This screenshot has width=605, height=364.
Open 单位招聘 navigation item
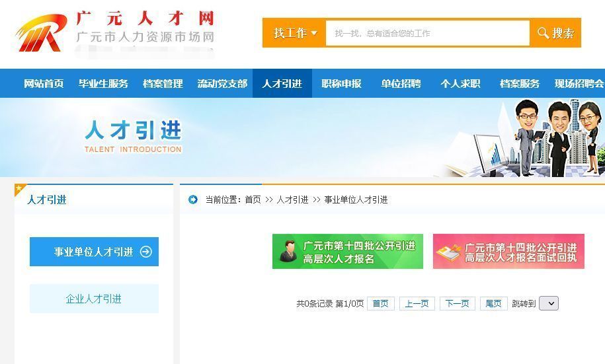401,83
